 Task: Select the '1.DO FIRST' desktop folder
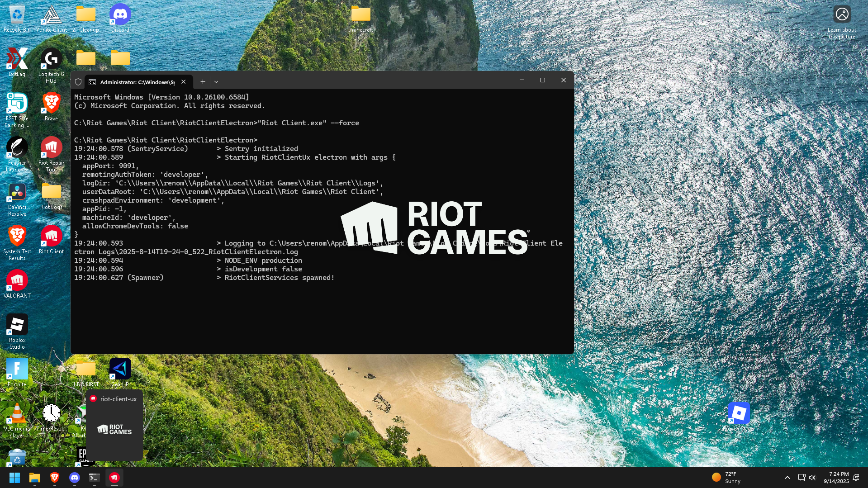pyautogui.click(x=85, y=373)
